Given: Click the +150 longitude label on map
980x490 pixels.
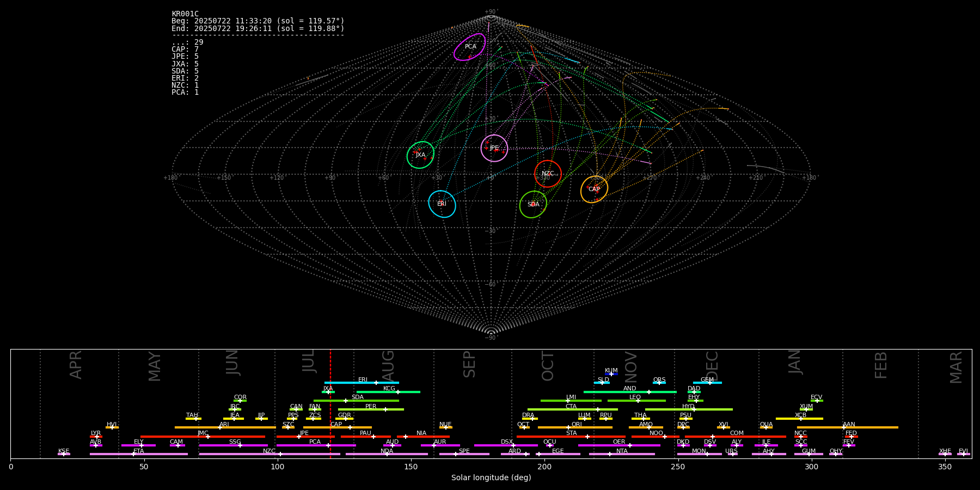Looking at the screenshot, I should point(224,177).
